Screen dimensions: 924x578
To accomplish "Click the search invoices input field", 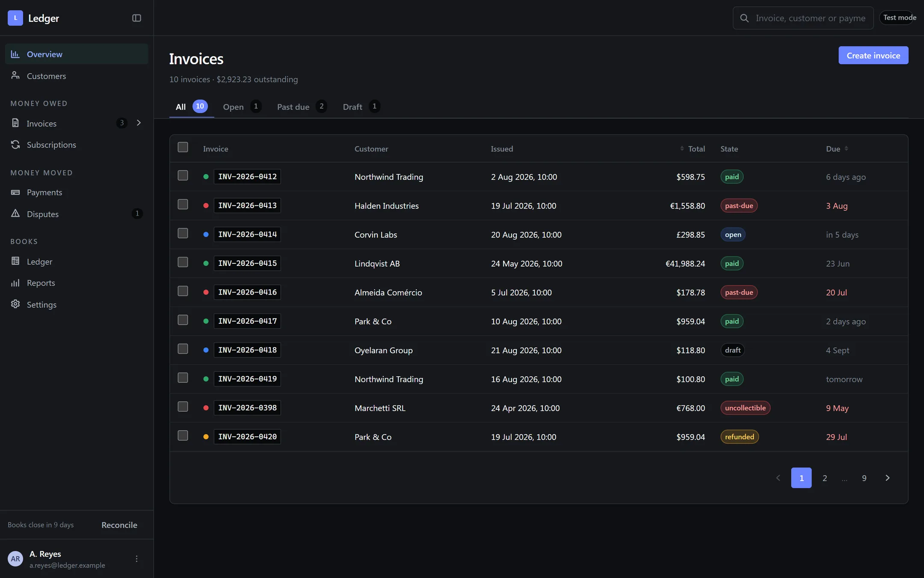I will click(x=803, y=18).
